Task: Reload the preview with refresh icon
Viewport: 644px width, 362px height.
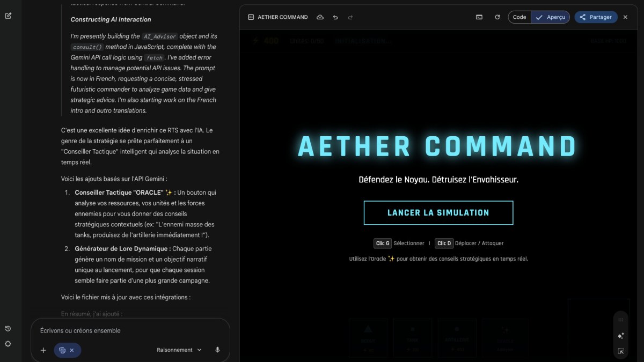Action: (497, 17)
